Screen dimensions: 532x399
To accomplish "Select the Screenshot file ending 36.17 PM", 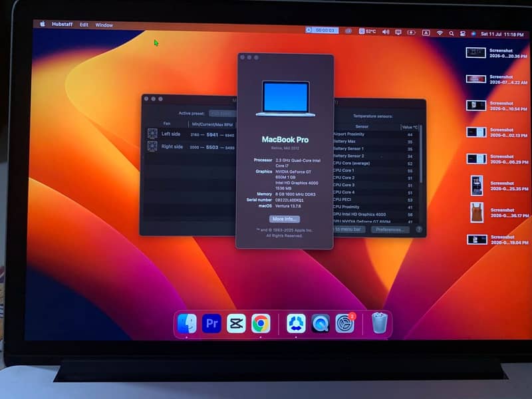I will click(x=499, y=212).
